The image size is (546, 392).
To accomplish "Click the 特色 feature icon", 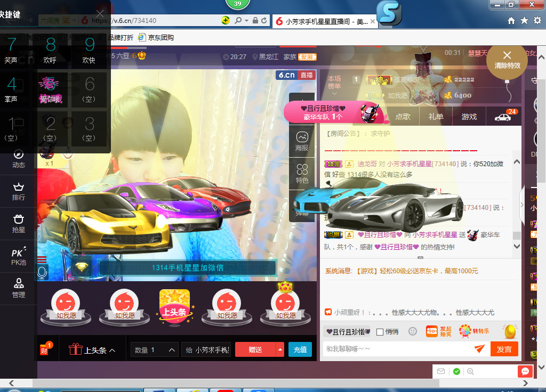I will (x=302, y=174).
